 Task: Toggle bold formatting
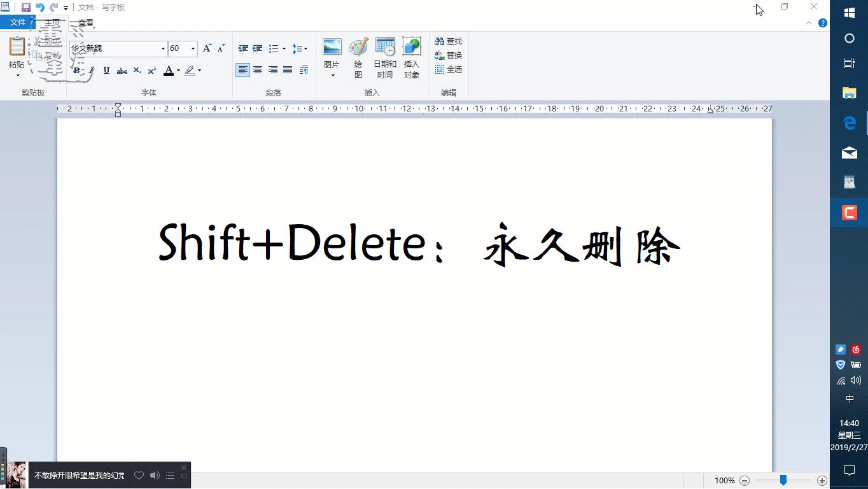pos(75,71)
